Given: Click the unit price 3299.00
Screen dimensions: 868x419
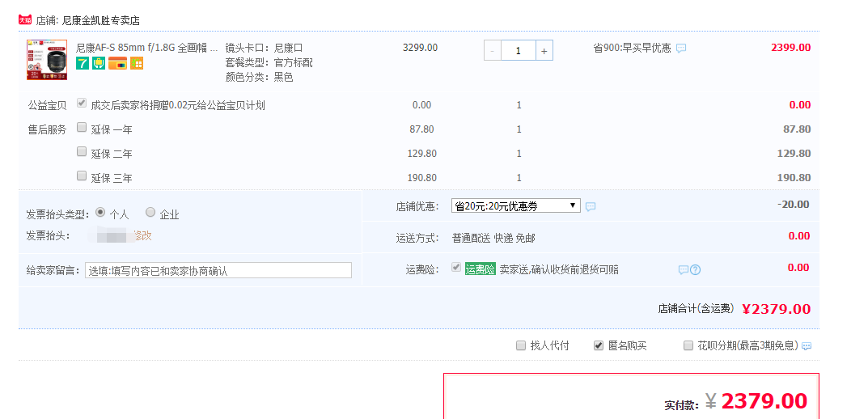Looking at the screenshot, I should tap(420, 48).
